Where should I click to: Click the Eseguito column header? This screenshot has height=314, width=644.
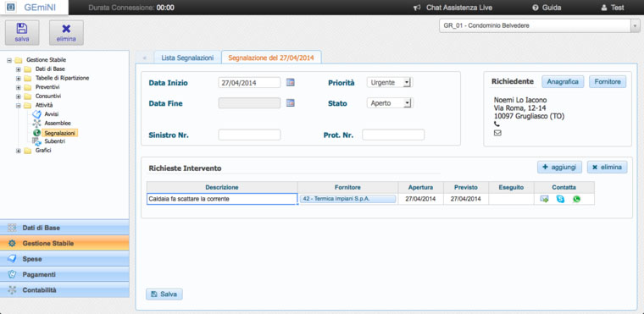[511, 187]
